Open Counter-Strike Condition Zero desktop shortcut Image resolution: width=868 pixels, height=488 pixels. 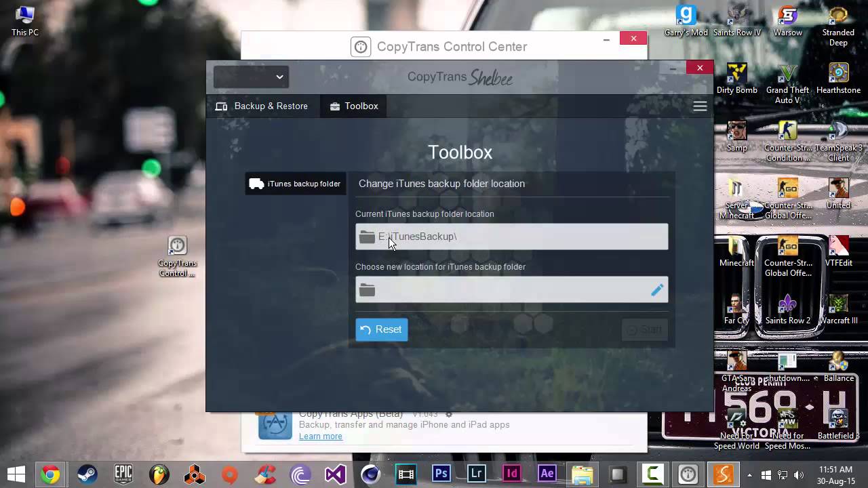pos(788,141)
